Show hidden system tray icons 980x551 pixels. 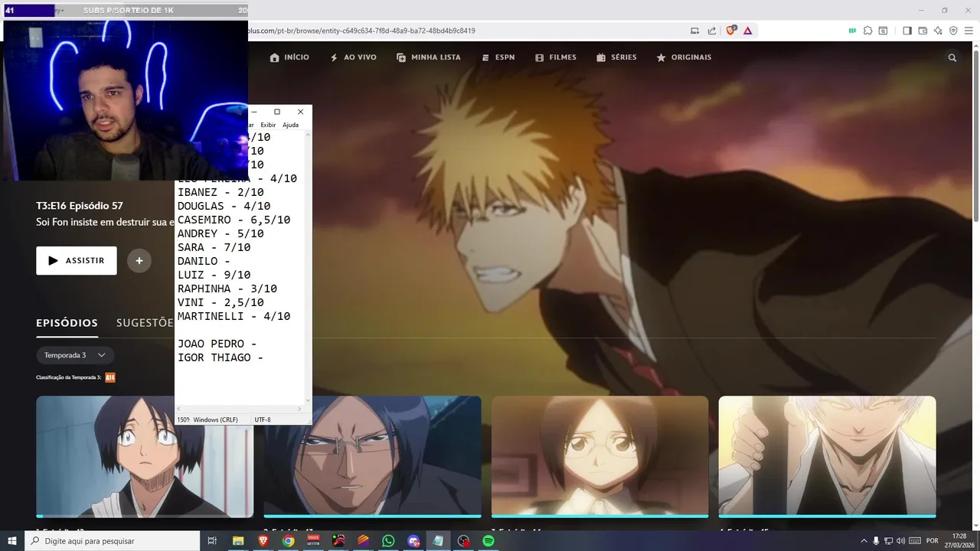tap(864, 541)
